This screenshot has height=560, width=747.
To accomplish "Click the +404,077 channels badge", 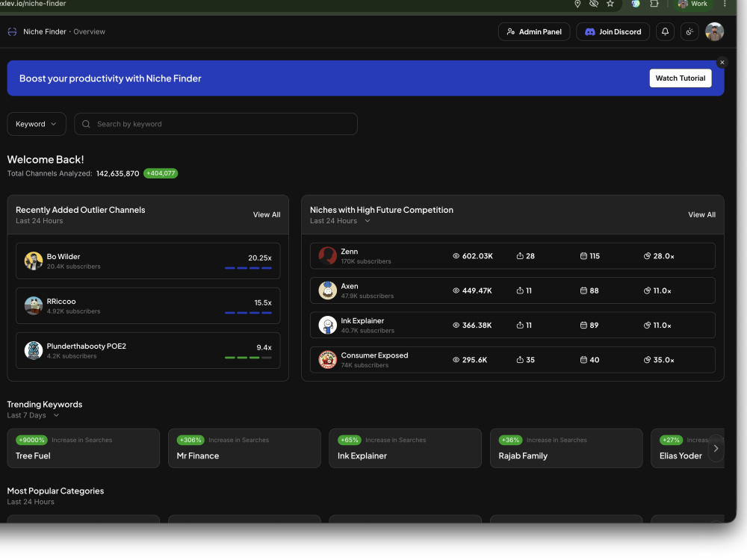I will point(161,173).
